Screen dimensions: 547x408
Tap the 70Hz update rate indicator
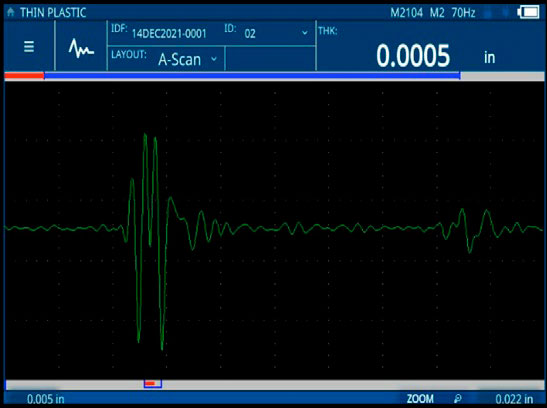click(463, 13)
